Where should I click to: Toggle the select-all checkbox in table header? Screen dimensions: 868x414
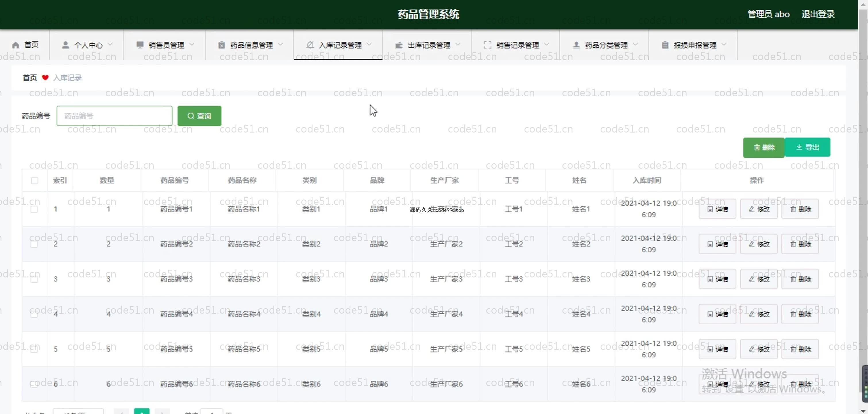[35, 181]
